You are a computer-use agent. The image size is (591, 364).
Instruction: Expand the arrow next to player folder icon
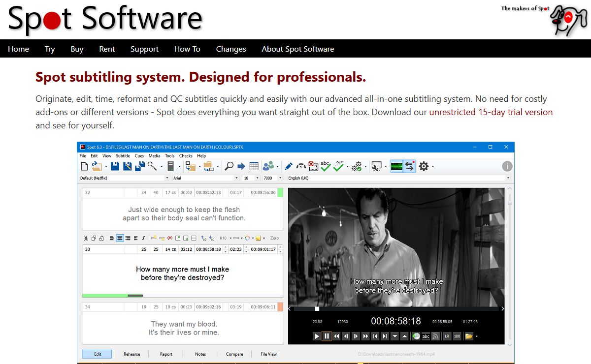tap(476, 336)
